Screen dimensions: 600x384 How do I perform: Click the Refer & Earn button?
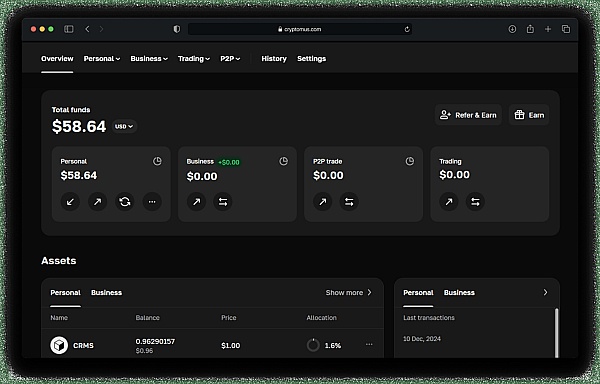tap(468, 115)
